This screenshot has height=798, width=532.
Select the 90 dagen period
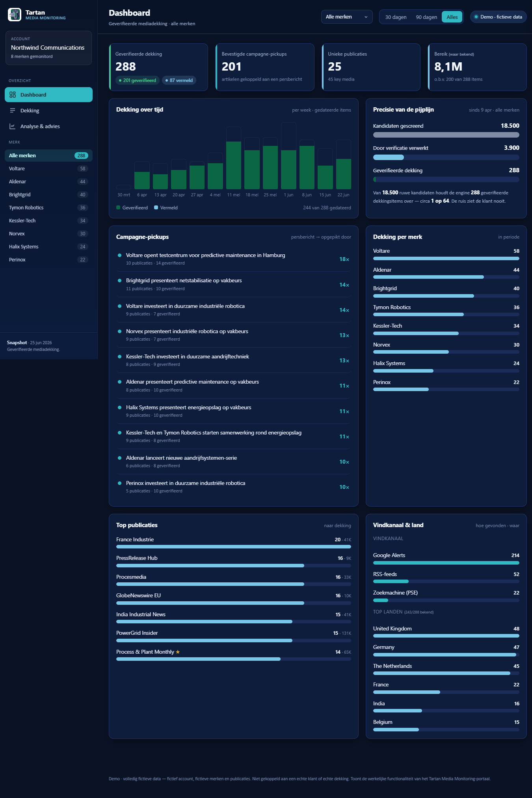[426, 17]
